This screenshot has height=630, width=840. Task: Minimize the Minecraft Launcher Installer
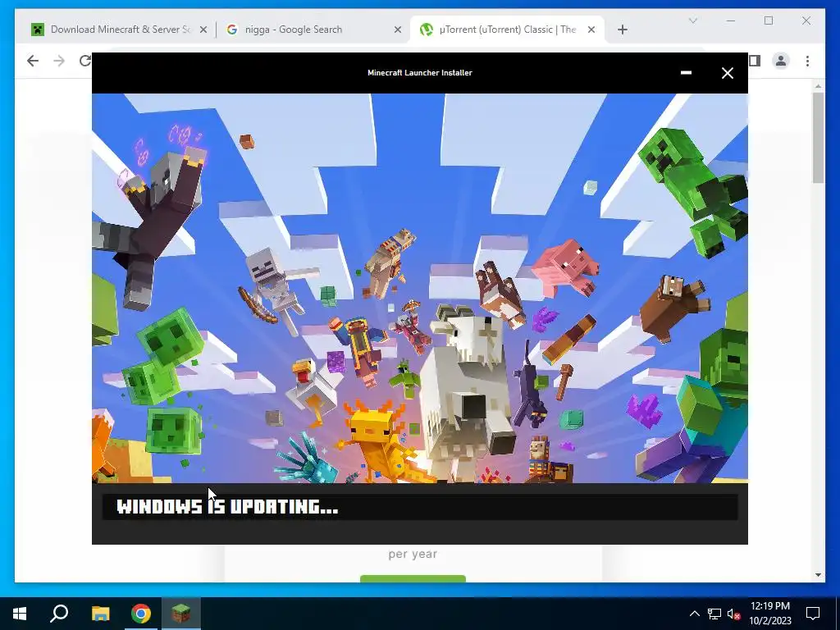pyautogui.click(x=686, y=73)
